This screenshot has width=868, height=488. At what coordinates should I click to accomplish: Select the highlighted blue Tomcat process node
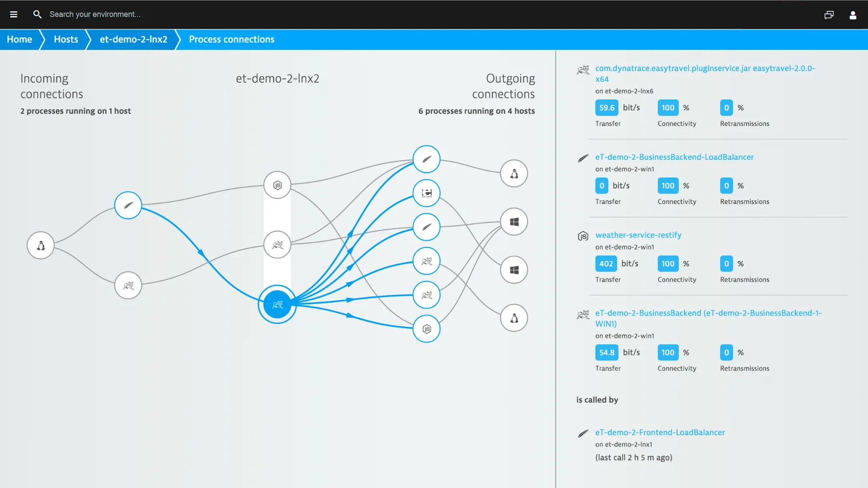[277, 304]
